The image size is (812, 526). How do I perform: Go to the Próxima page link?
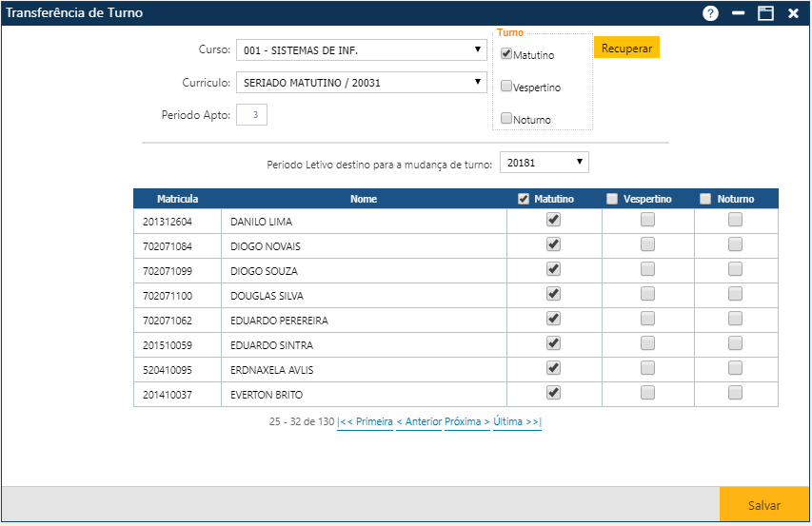467,421
